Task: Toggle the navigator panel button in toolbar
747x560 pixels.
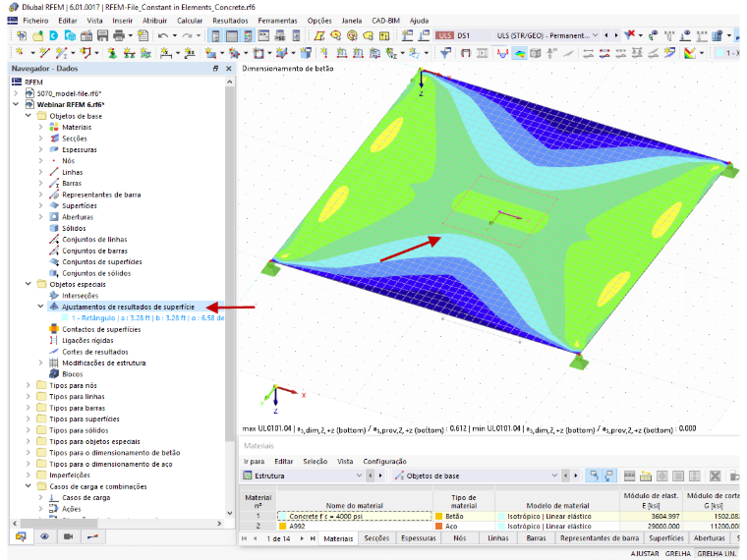Action: click(x=216, y=35)
